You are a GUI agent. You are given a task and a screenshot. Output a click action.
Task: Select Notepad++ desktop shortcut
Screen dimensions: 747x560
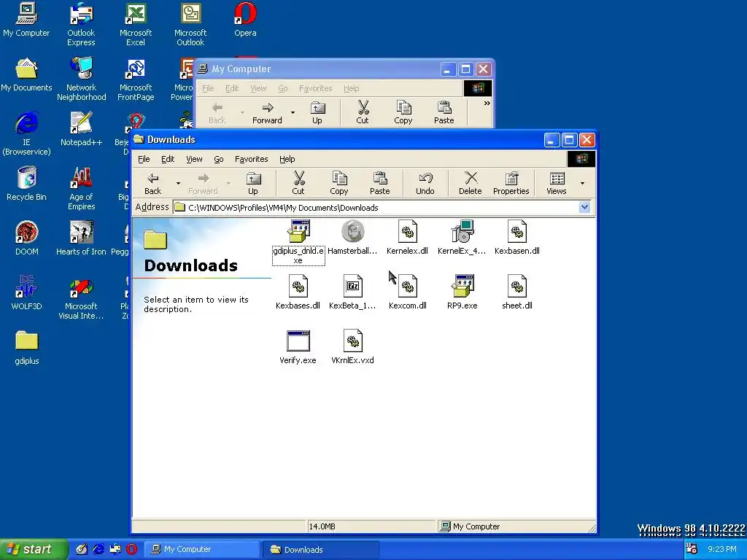tap(82, 130)
